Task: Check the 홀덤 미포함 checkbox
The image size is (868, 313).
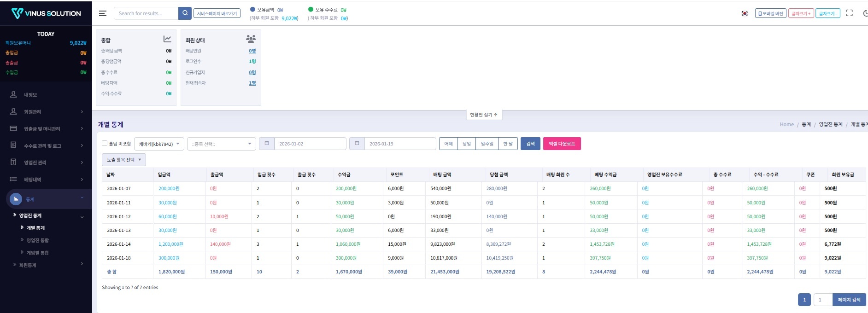Action: pyautogui.click(x=105, y=143)
